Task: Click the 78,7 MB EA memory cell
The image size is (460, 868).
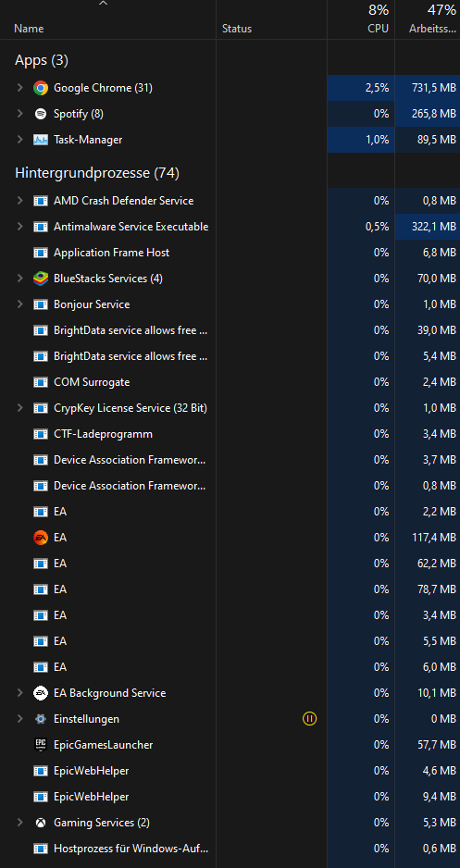Action: 437,589
